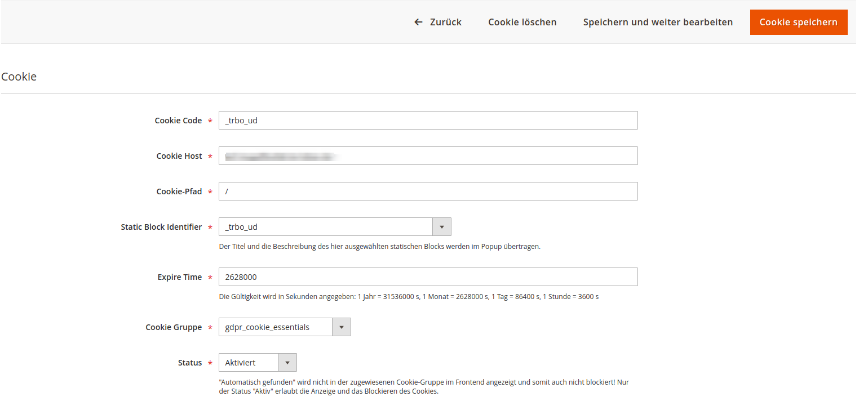This screenshot has height=410, width=868.
Task: Focus the Cookie Host input field
Action: 428,156
